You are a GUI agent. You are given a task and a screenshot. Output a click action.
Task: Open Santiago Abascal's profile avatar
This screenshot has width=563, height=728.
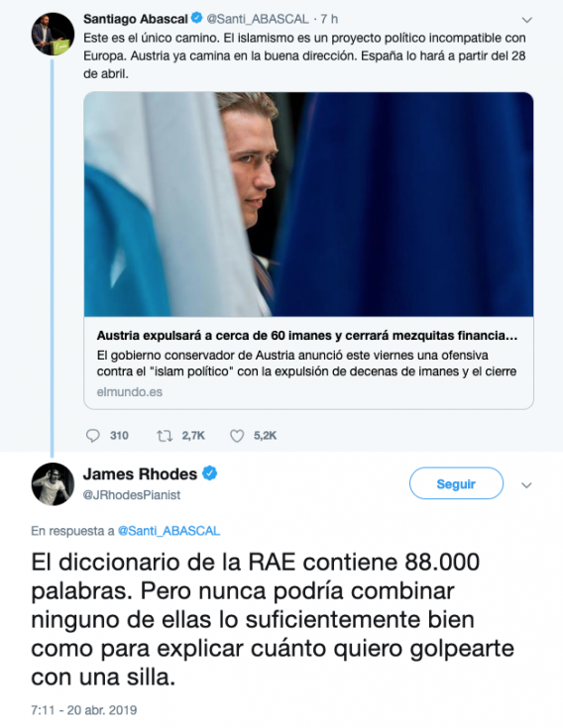click(53, 34)
